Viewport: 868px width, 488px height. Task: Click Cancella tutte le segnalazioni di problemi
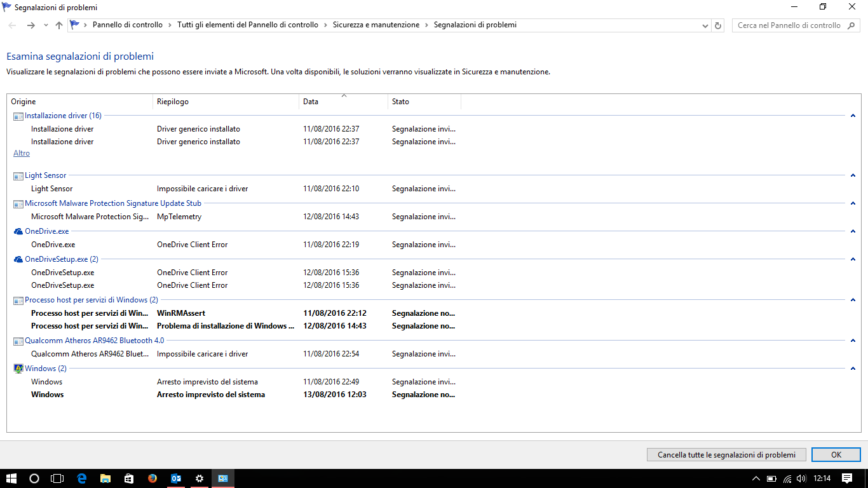click(726, 455)
